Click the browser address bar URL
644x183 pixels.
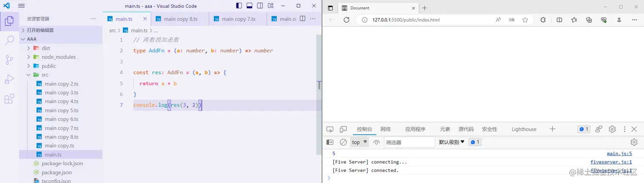(x=406, y=20)
